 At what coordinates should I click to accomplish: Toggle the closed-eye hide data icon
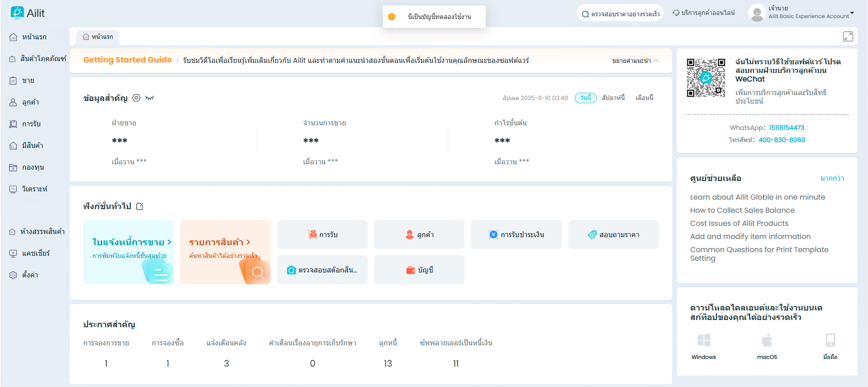[x=150, y=98]
